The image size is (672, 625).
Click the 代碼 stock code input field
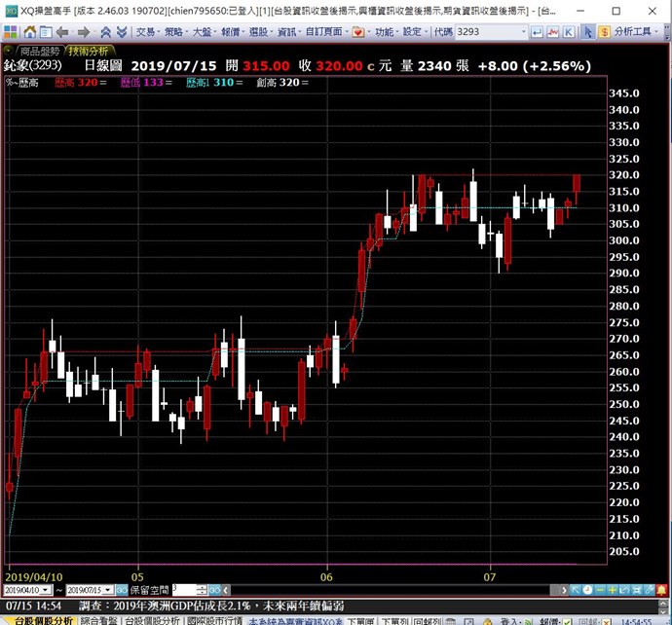pyautogui.click(x=485, y=31)
